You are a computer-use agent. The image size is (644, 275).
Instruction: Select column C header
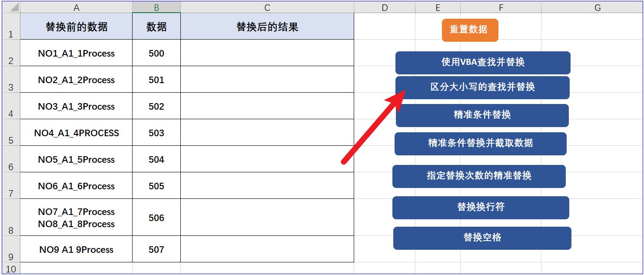(x=267, y=7)
